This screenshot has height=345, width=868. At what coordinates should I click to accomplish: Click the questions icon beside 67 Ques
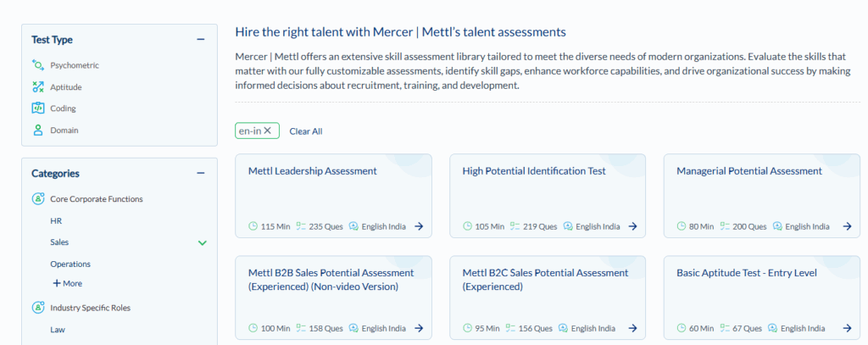tap(724, 328)
